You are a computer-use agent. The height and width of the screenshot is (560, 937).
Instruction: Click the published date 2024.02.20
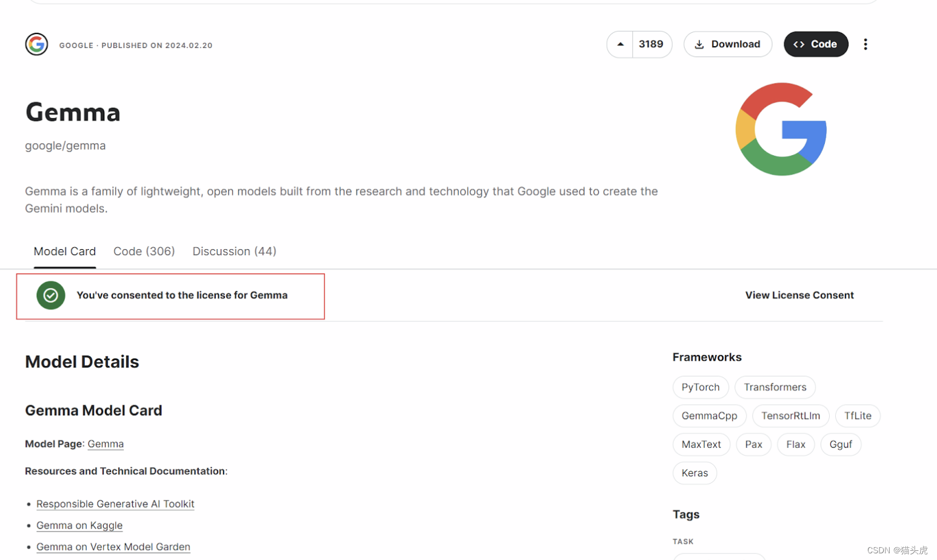pos(188,45)
